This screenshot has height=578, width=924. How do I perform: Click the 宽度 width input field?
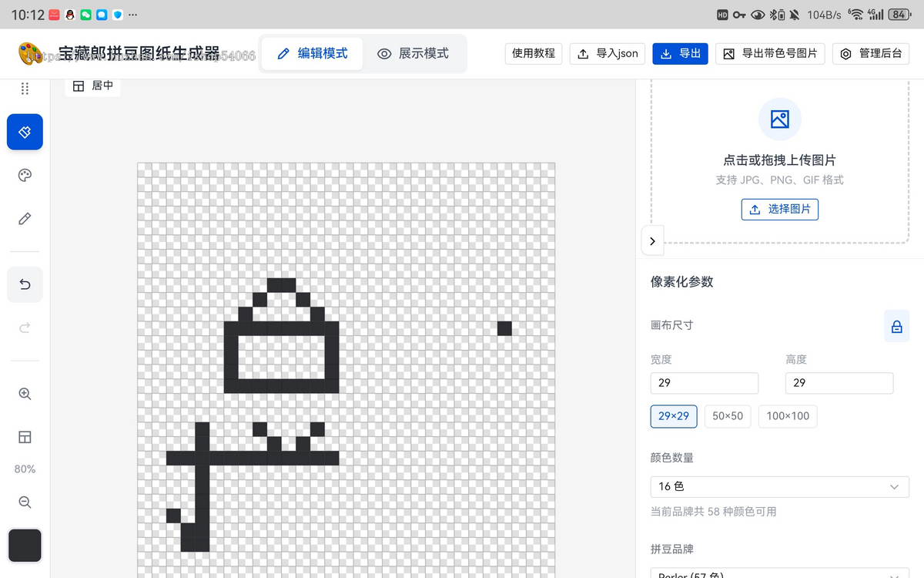(x=705, y=383)
